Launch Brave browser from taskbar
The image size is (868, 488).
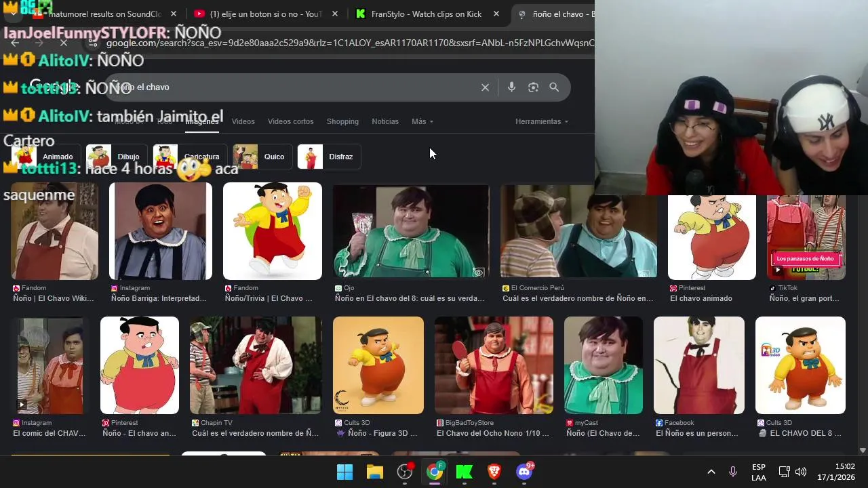click(x=494, y=472)
